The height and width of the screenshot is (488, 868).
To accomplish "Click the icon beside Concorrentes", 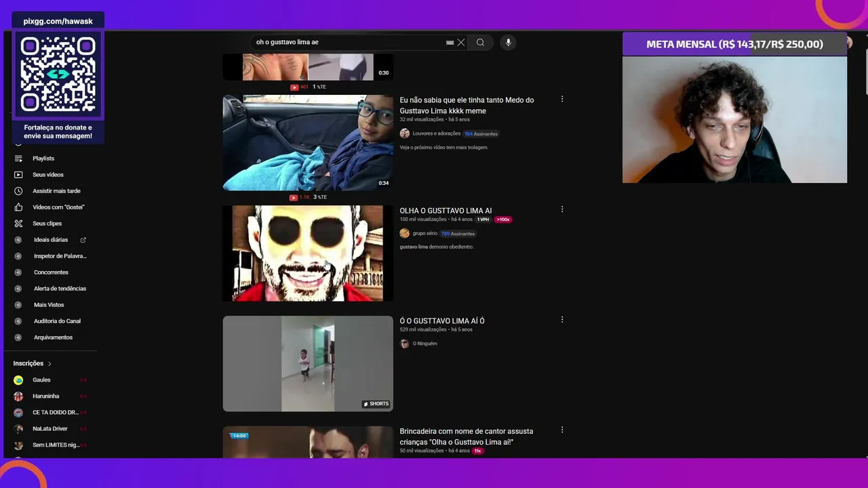I will (x=18, y=272).
